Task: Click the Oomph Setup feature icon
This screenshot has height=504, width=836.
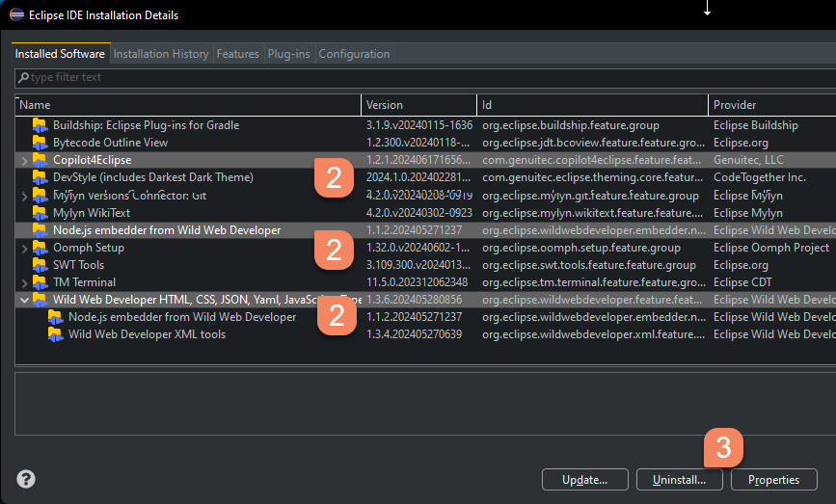Action: pyautogui.click(x=40, y=248)
